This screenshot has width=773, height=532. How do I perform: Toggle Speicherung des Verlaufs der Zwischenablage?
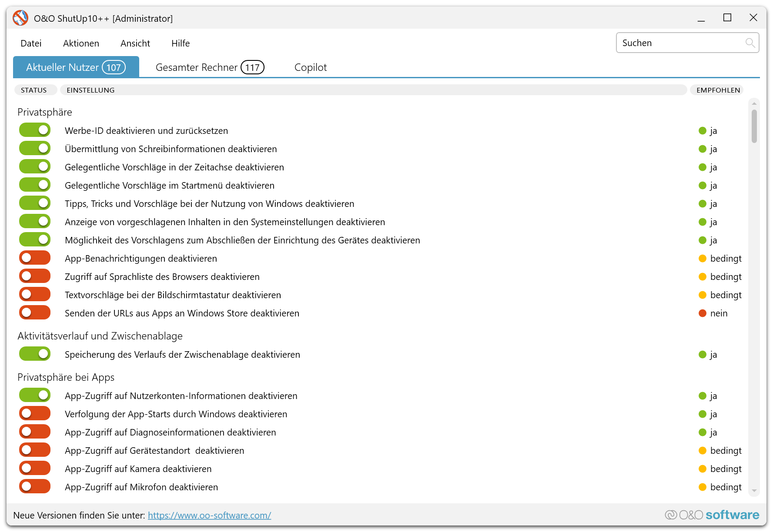pyautogui.click(x=35, y=354)
